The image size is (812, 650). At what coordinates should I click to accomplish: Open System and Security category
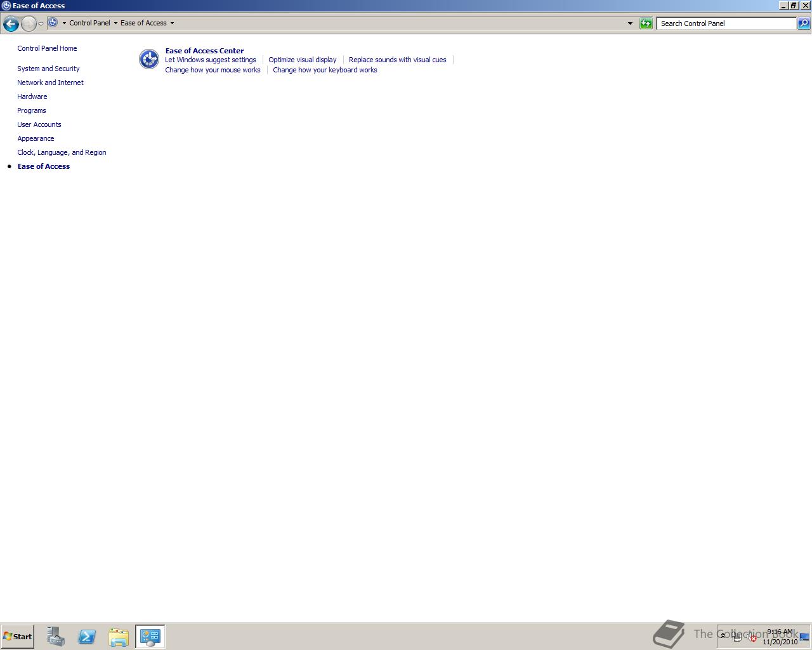pos(48,69)
